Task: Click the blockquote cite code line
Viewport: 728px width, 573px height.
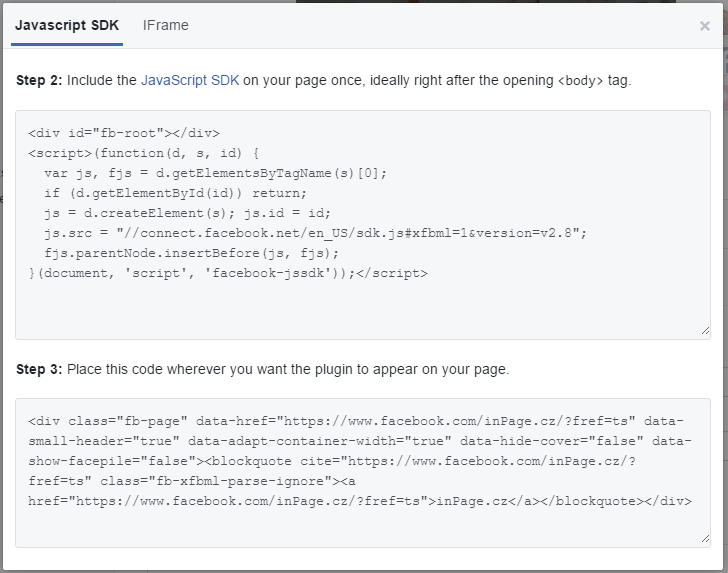Action: point(332,461)
